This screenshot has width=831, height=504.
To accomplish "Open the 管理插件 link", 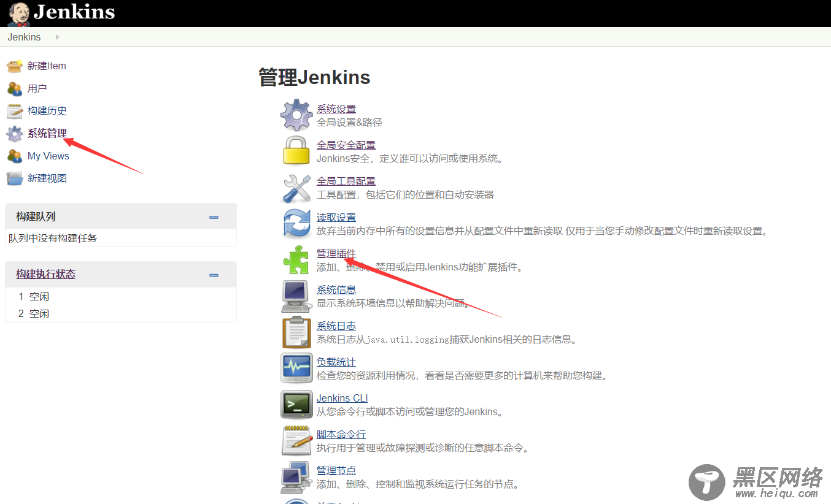I will (336, 253).
